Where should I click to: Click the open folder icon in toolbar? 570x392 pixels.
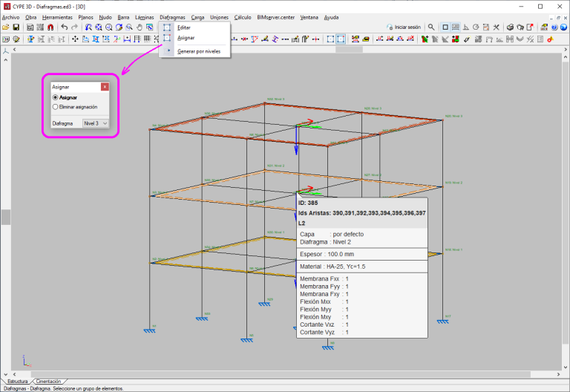pos(5,27)
